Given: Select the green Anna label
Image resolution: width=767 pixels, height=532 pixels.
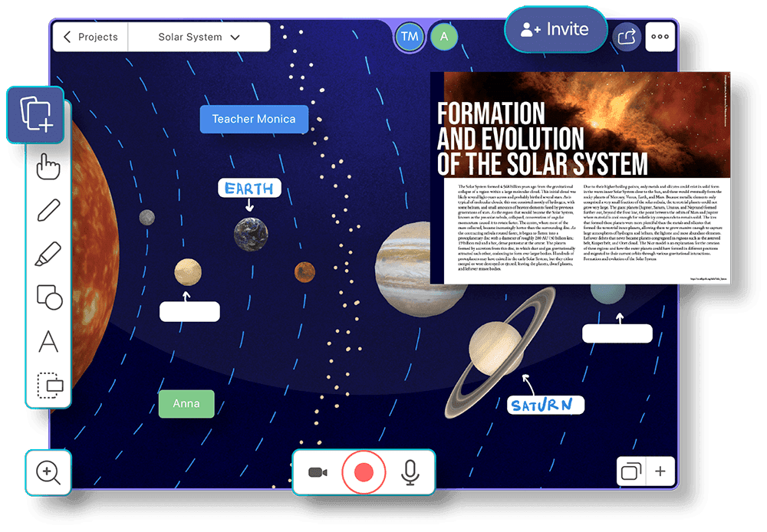Looking at the screenshot, I should tap(186, 403).
